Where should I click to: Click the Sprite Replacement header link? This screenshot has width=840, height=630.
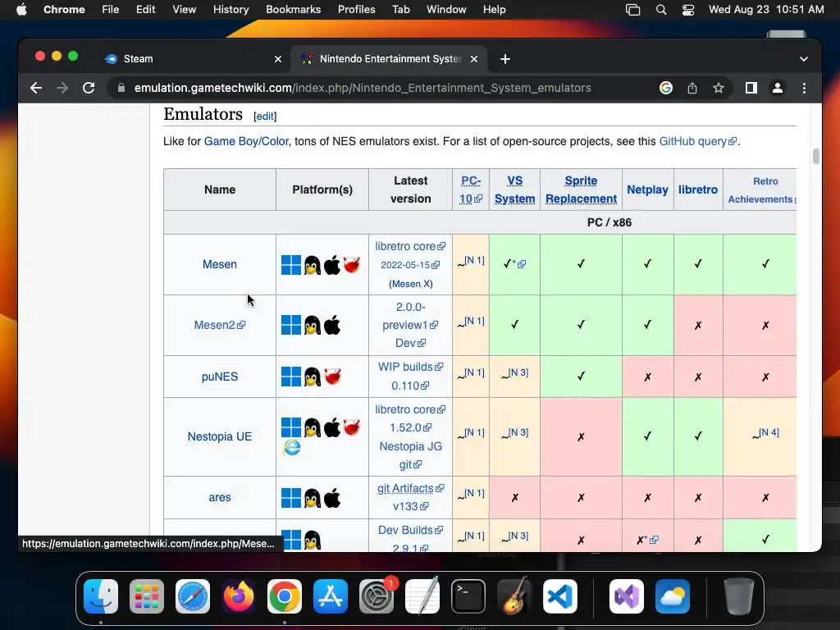581,189
